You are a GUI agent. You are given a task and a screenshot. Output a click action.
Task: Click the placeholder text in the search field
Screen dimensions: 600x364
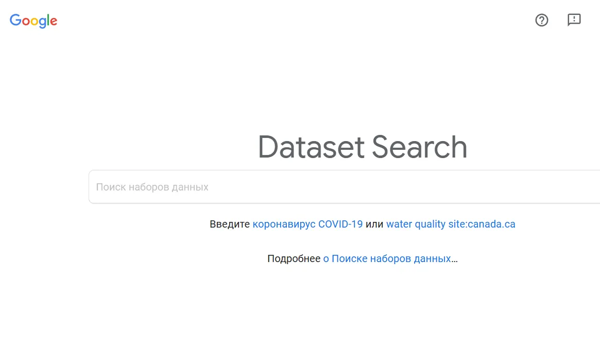(x=152, y=187)
